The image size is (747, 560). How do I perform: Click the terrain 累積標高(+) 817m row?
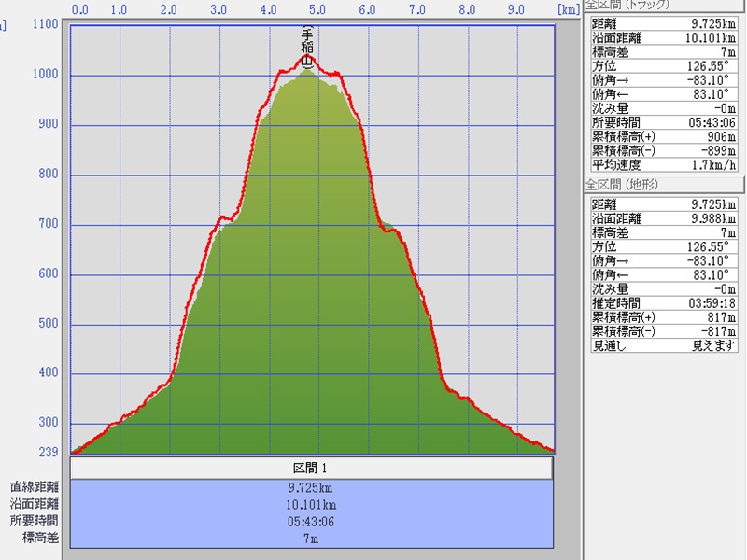click(x=664, y=317)
